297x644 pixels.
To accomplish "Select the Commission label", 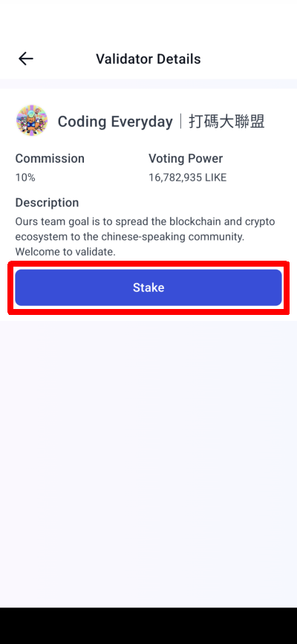I will 50,158.
